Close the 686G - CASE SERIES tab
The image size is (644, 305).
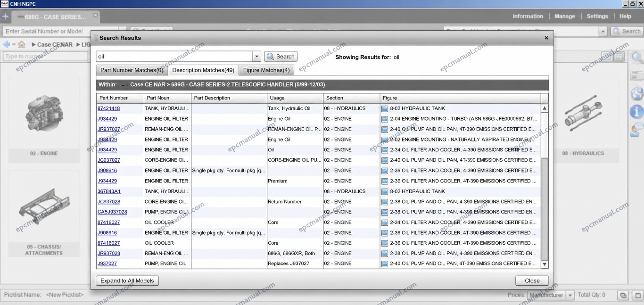[95, 15]
